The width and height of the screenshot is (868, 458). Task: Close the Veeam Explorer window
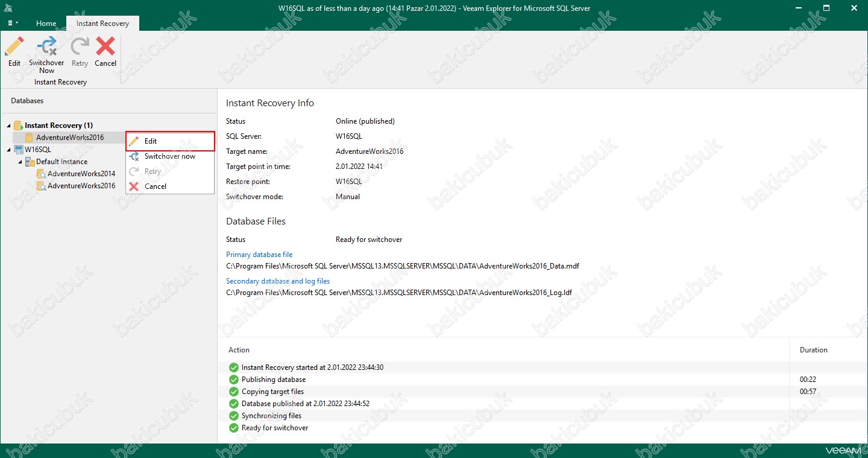854,8
